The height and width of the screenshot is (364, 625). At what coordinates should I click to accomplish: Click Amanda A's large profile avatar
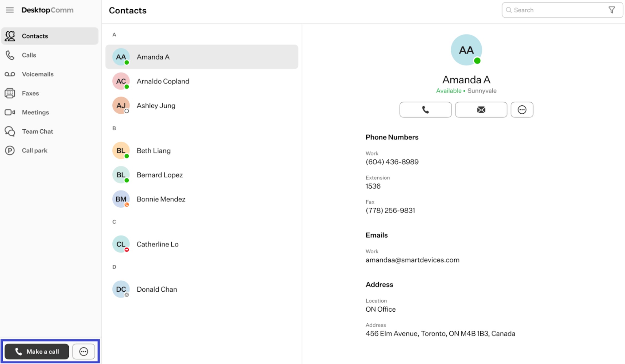[466, 50]
